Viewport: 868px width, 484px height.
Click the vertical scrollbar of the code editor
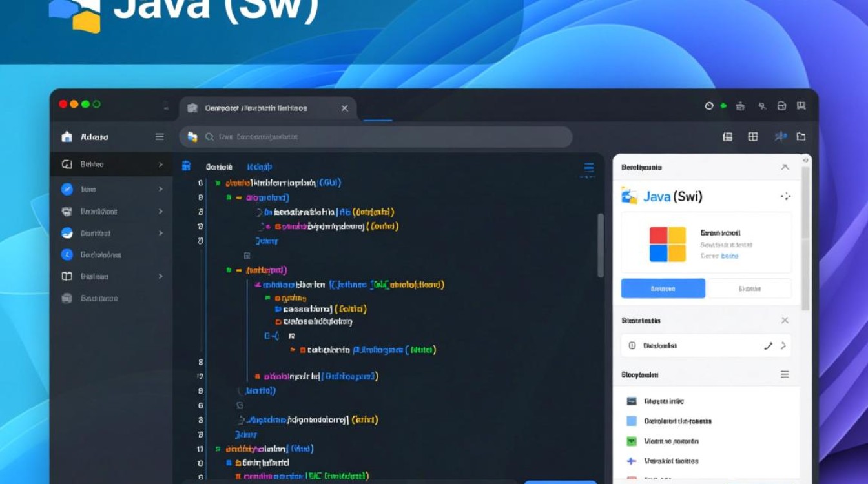pos(601,245)
